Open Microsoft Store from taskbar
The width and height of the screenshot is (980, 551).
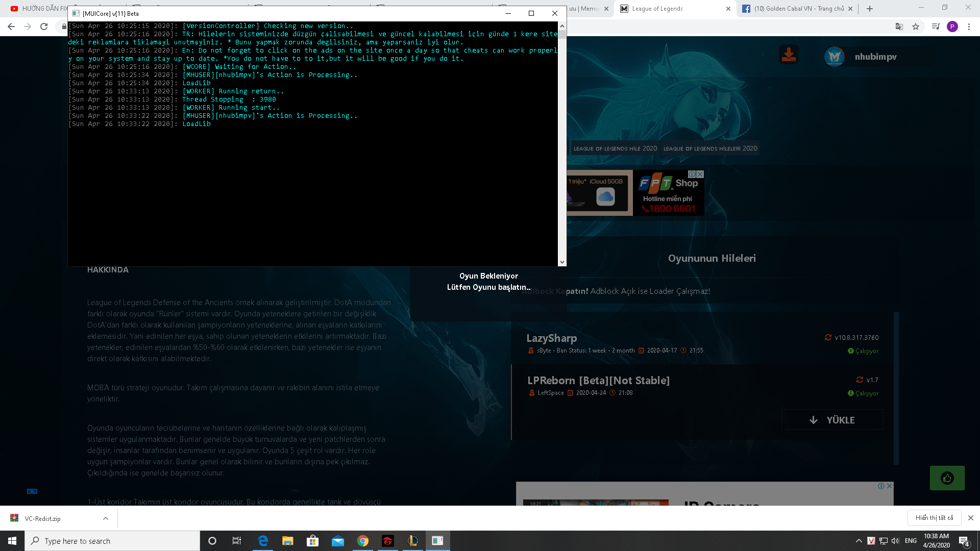[312, 541]
